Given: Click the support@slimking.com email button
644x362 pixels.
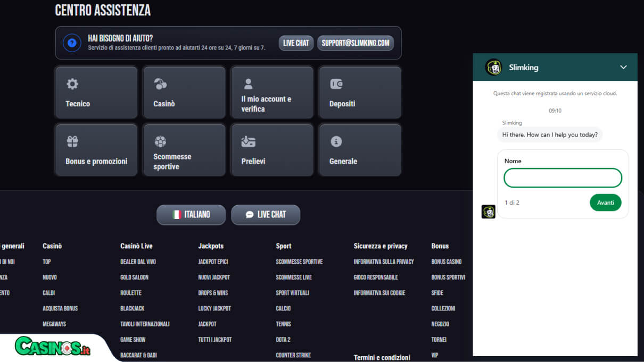Looking at the screenshot, I should click(356, 43).
